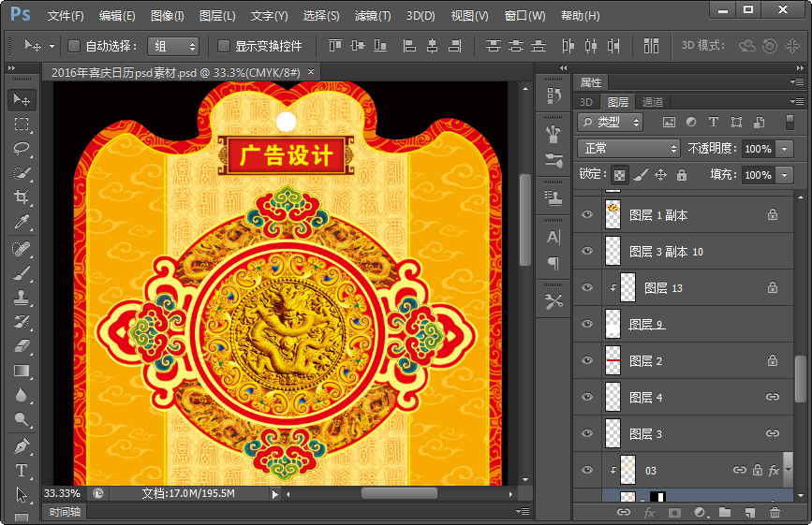Select the Path Selection tool
812x525 pixels.
pos(22,494)
